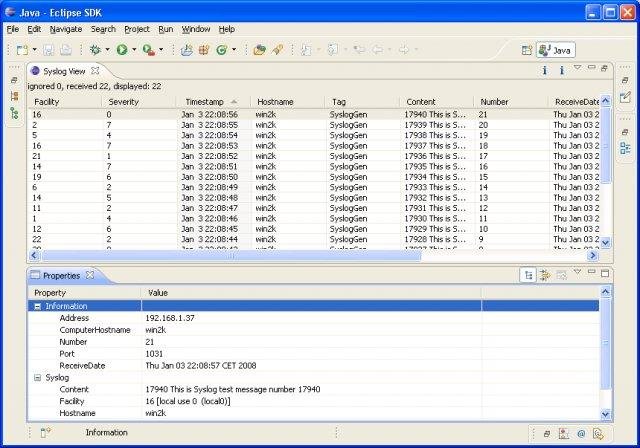Image resolution: width=640 pixels, height=448 pixels.
Task: Click the Outline icon in the right sidebar
Action: pos(625,148)
